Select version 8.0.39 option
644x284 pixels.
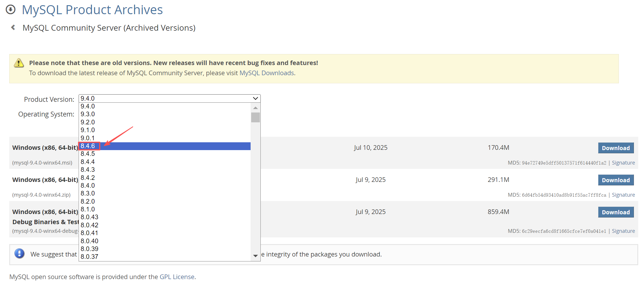point(164,249)
